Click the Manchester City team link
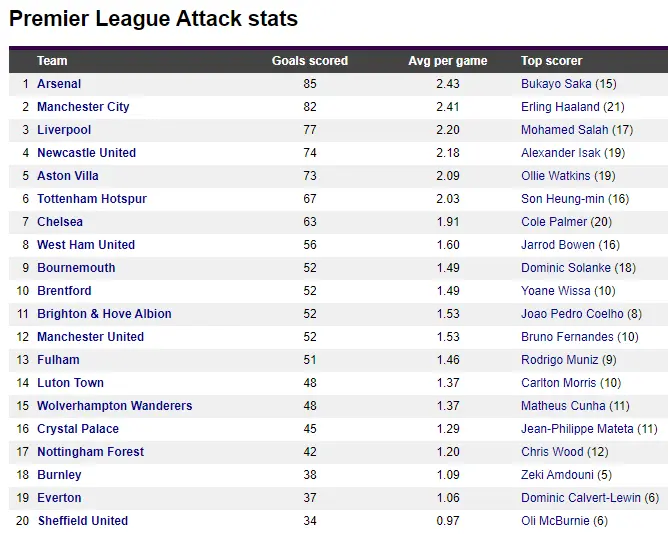The height and width of the screenshot is (536, 668). click(x=83, y=107)
